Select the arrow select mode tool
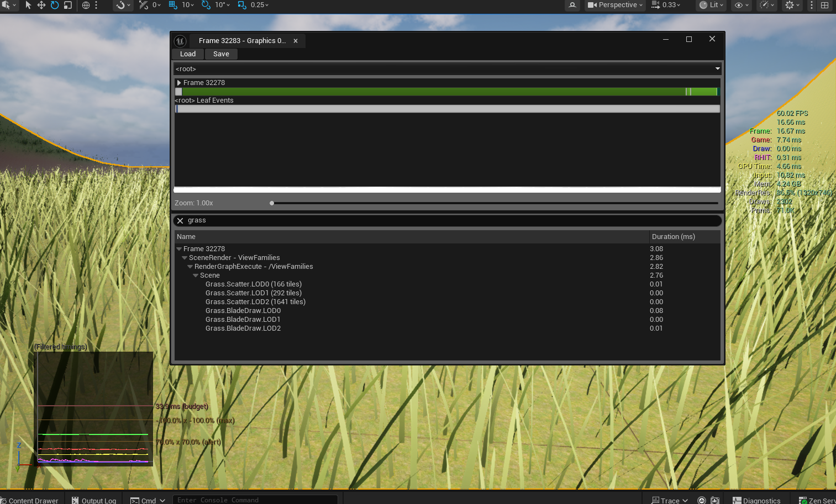836x504 pixels. [28, 5]
